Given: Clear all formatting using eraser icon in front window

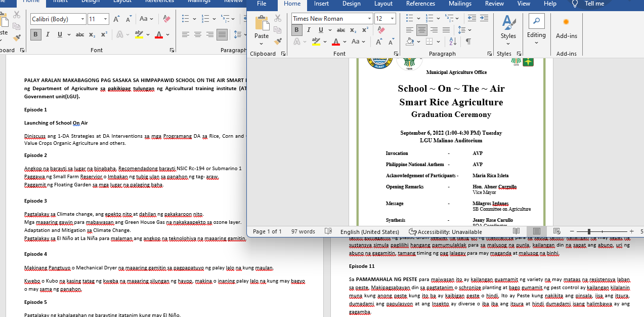Looking at the screenshot, I should [x=381, y=30].
